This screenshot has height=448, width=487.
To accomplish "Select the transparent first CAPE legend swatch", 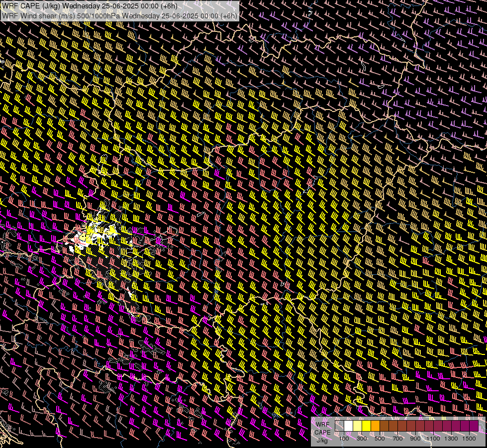I will (x=339, y=426).
